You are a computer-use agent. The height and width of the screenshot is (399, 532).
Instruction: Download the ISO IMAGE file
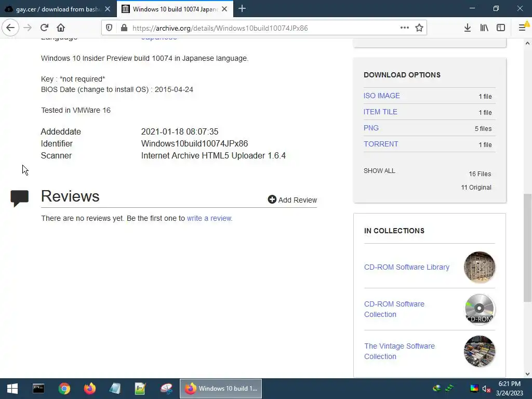click(x=382, y=96)
